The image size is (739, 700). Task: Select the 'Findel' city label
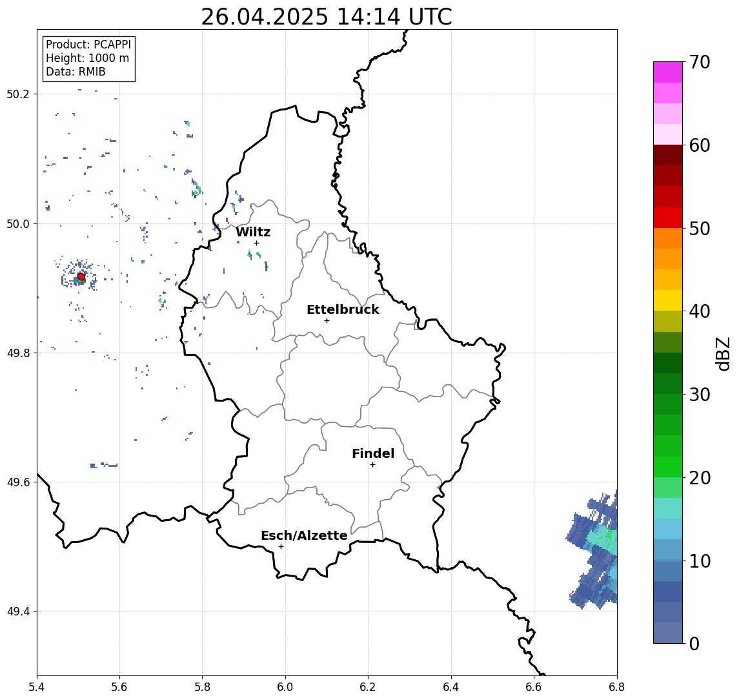coord(373,453)
